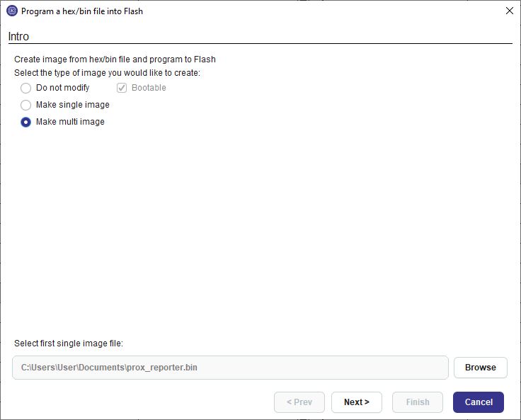Click the "Intro" section heading
The width and height of the screenshot is (521, 420).
coord(18,36)
